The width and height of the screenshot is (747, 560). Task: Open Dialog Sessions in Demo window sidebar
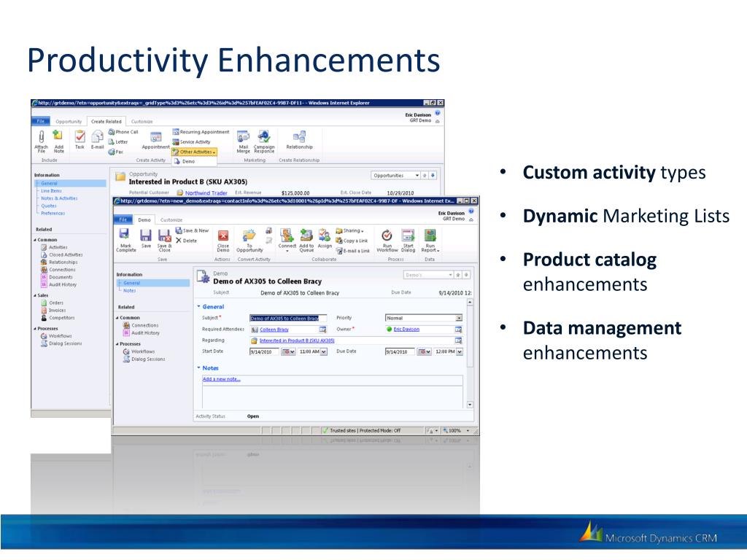pos(144,359)
